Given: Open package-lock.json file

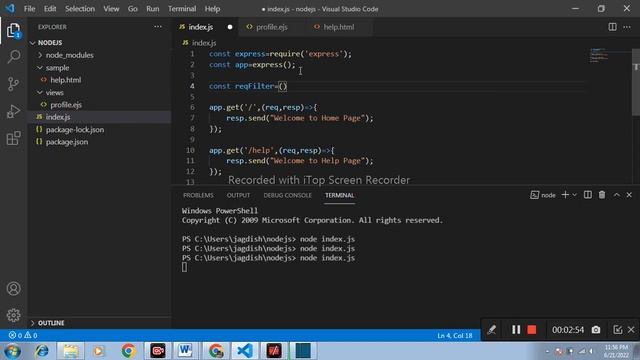Looking at the screenshot, I should [99, 129].
